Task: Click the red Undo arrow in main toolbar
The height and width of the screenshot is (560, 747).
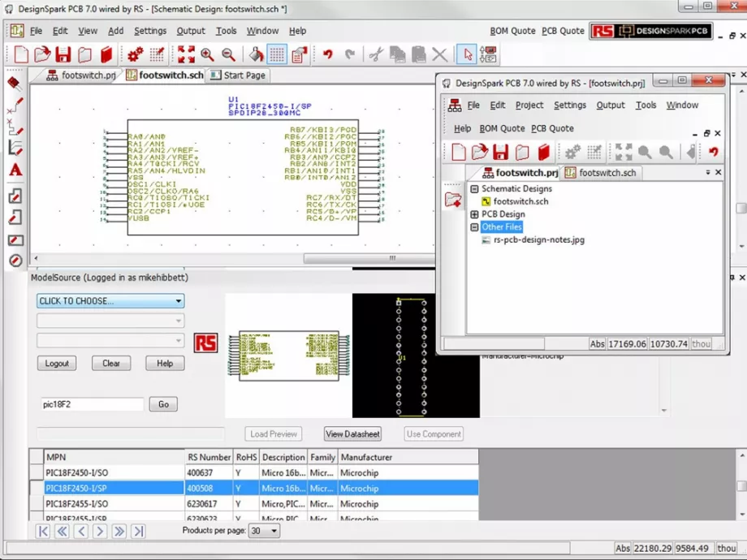Action: pyautogui.click(x=328, y=54)
